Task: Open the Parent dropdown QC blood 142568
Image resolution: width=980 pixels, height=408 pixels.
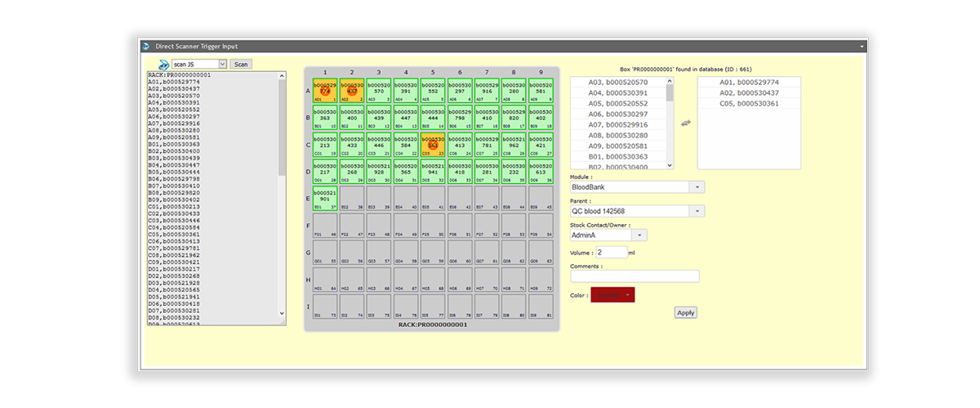Action: coord(637,211)
